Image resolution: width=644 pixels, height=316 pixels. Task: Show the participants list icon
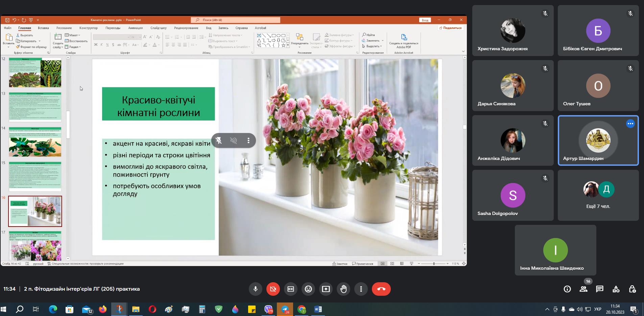583,289
